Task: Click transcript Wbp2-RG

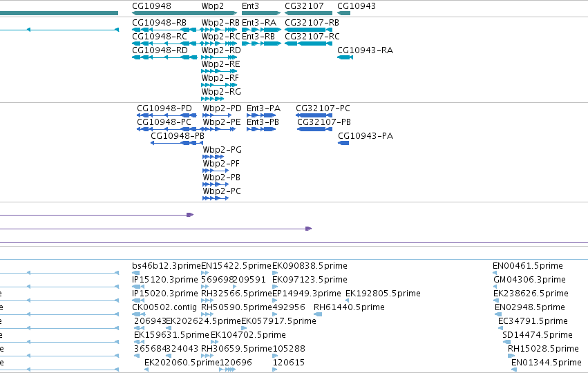Action: 221,92
